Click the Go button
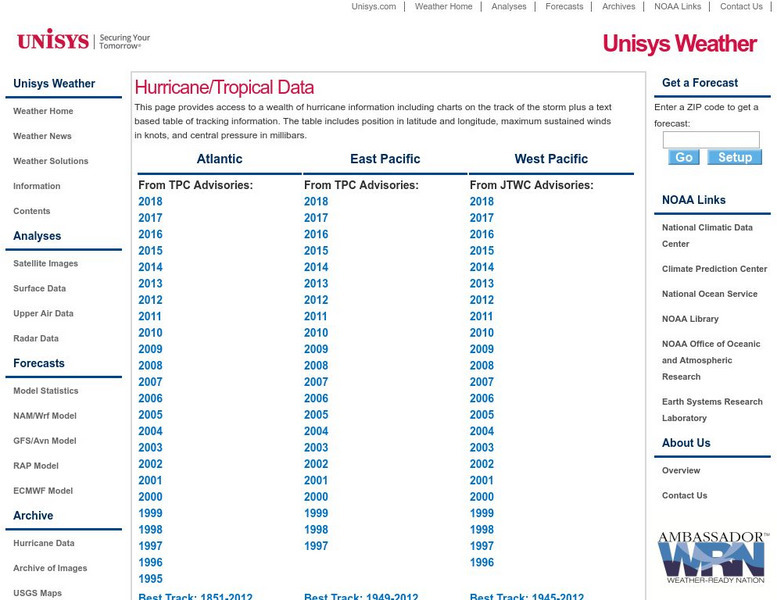This screenshot has height=600, width=777. pyautogui.click(x=684, y=157)
